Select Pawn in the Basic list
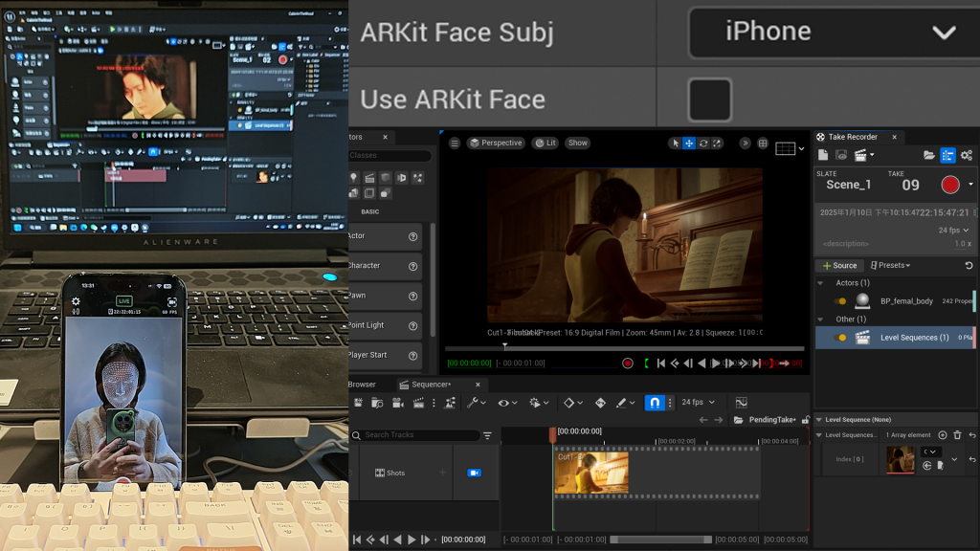 [x=385, y=296]
